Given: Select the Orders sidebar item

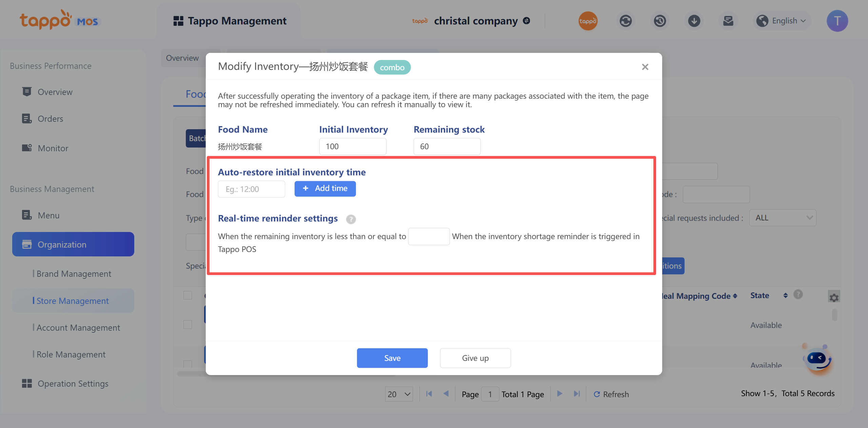Looking at the screenshot, I should (x=50, y=119).
